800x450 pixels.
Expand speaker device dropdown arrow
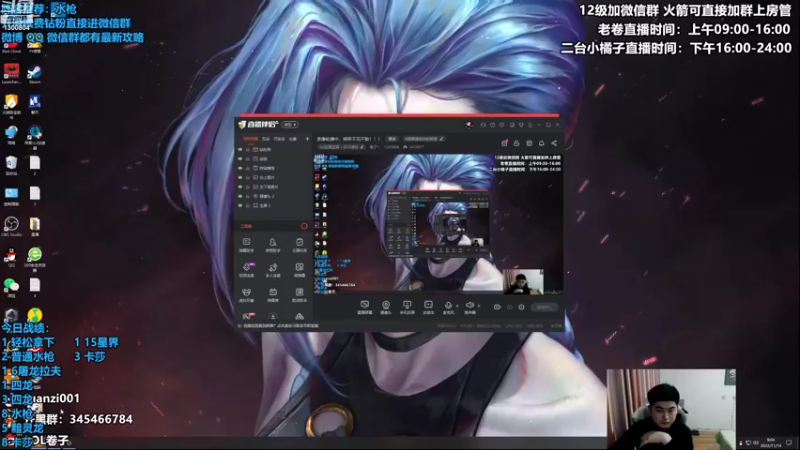pyautogui.click(x=479, y=306)
